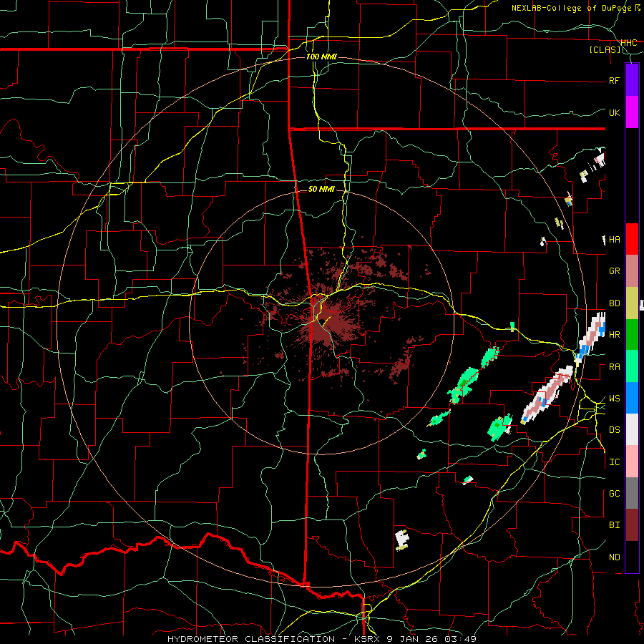The image size is (644, 644).
Task: Click the "HA" legend label
Action: [x=614, y=239]
